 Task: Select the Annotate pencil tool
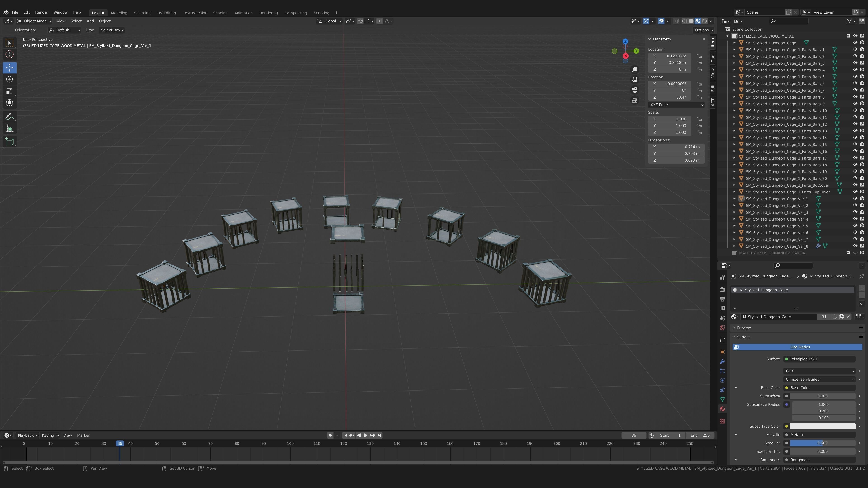click(x=9, y=117)
